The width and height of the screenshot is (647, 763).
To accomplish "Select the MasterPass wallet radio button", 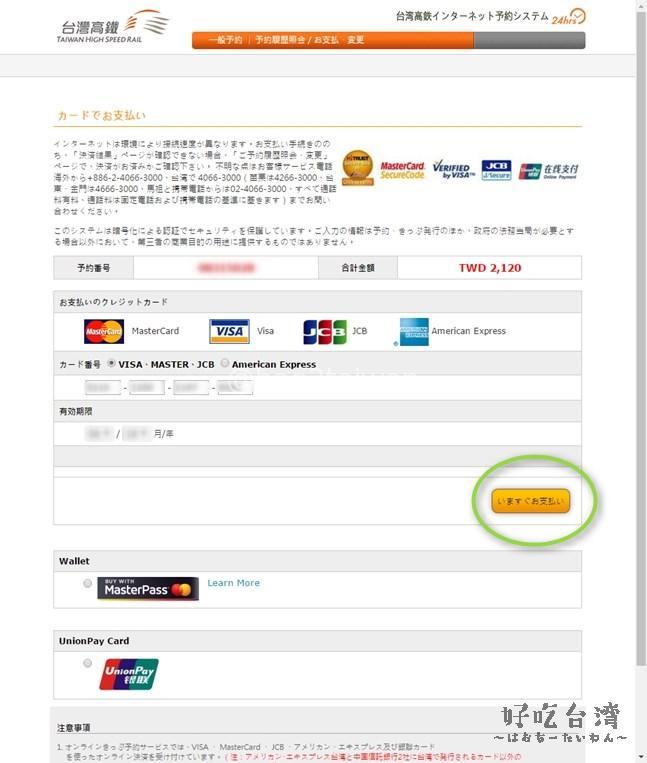I will click(x=88, y=583).
